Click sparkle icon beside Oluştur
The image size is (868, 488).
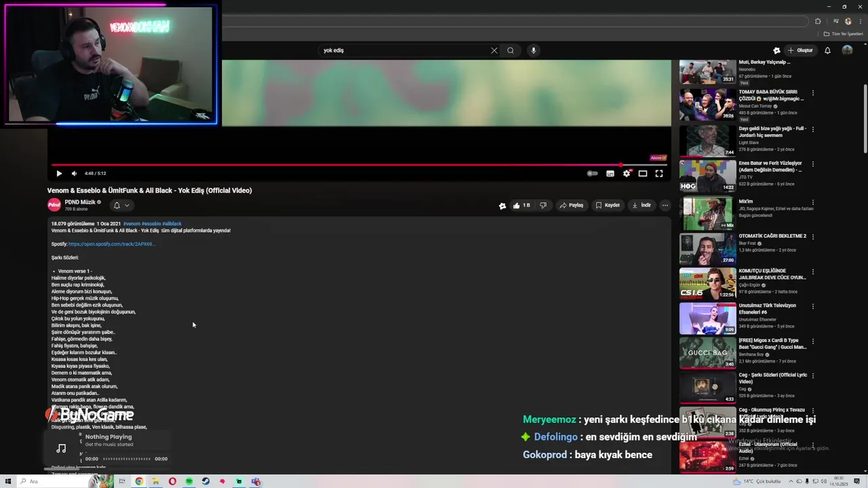click(x=777, y=50)
